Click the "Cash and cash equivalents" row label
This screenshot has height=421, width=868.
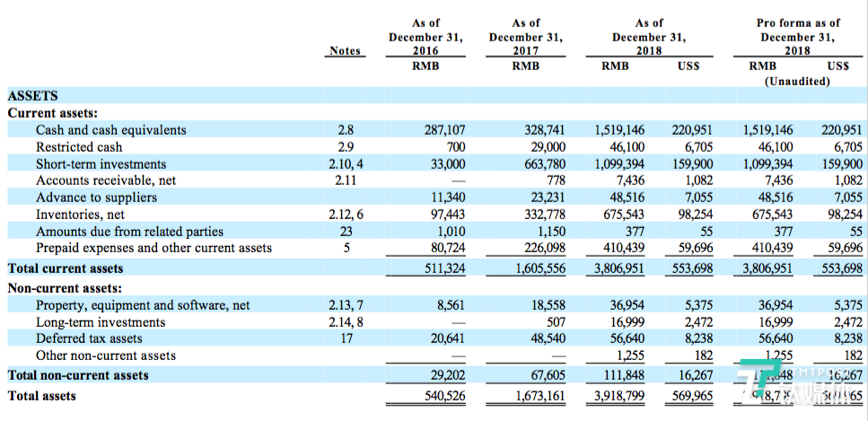click(x=111, y=130)
